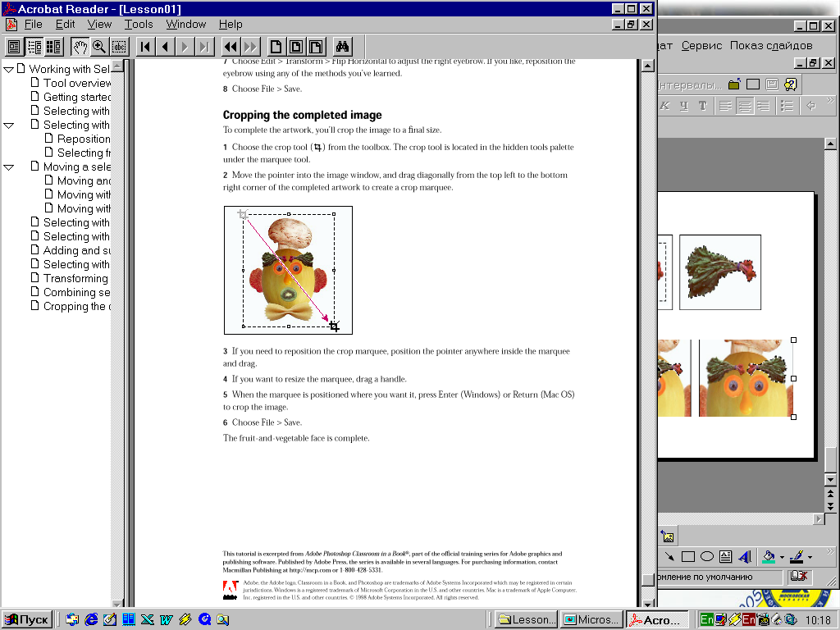Click the document scroll-up arrow in Acrobat
This screenshot has height=630, width=840.
pyautogui.click(x=648, y=66)
